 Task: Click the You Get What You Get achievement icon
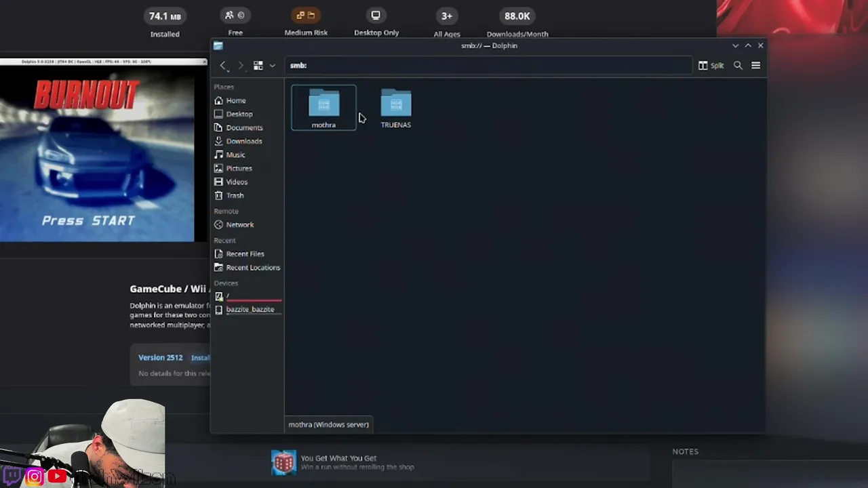[283, 462]
